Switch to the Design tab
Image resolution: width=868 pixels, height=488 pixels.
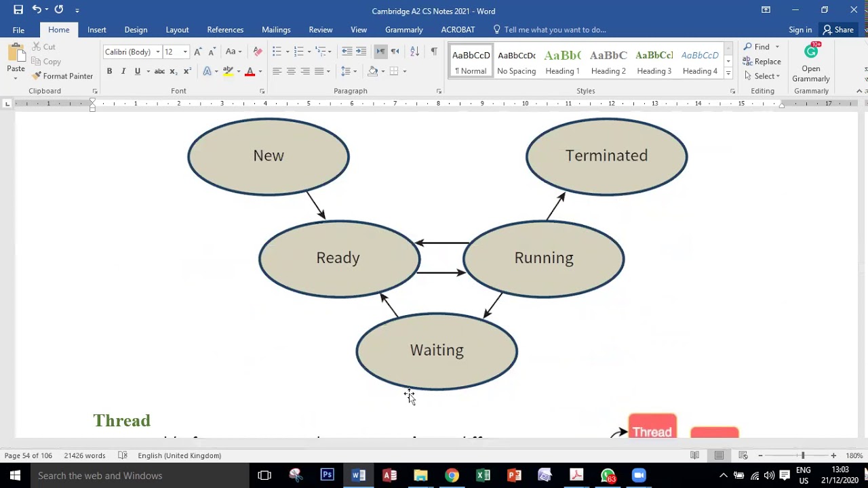click(x=136, y=30)
